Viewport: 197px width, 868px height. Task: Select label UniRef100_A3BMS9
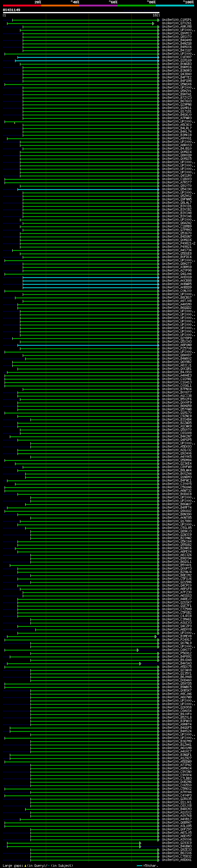pyautogui.click(x=177, y=267)
